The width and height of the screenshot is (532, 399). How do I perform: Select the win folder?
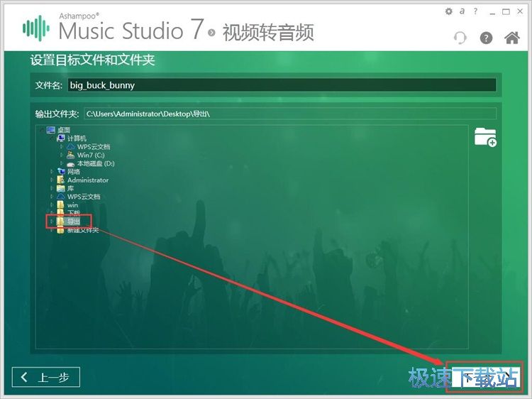click(72, 204)
